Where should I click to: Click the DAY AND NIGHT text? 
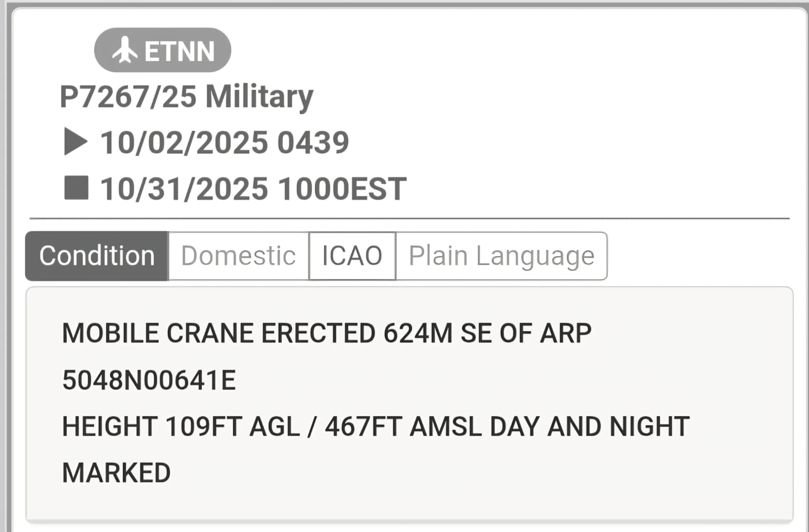(x=590, y=426)
